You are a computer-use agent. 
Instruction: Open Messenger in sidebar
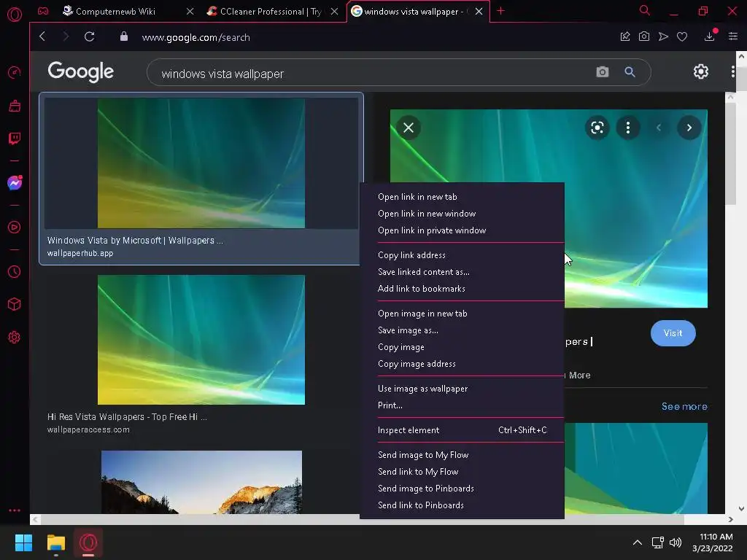(15, 183)
